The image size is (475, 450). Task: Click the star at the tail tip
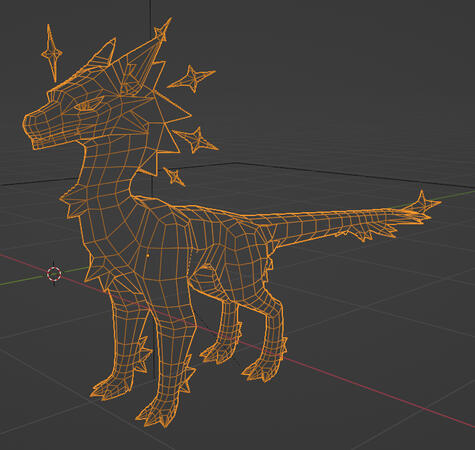pos(423,203)
